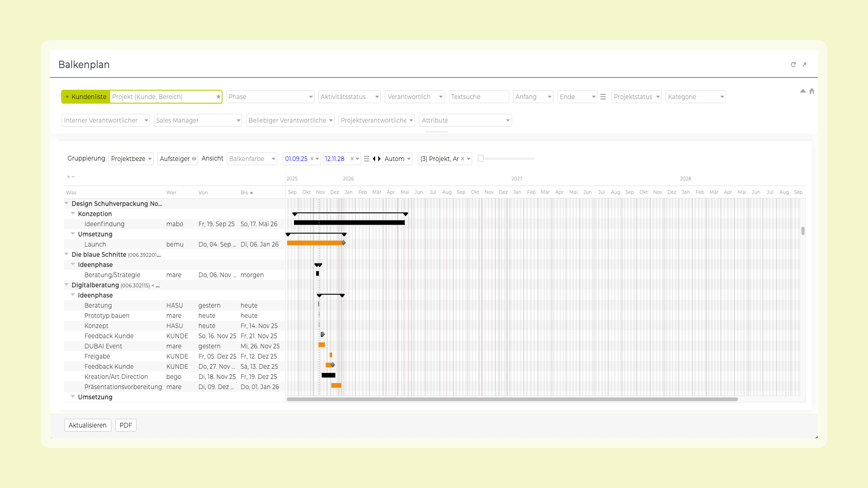Collapse the Konzeption phase group

(x=73, y=213)
